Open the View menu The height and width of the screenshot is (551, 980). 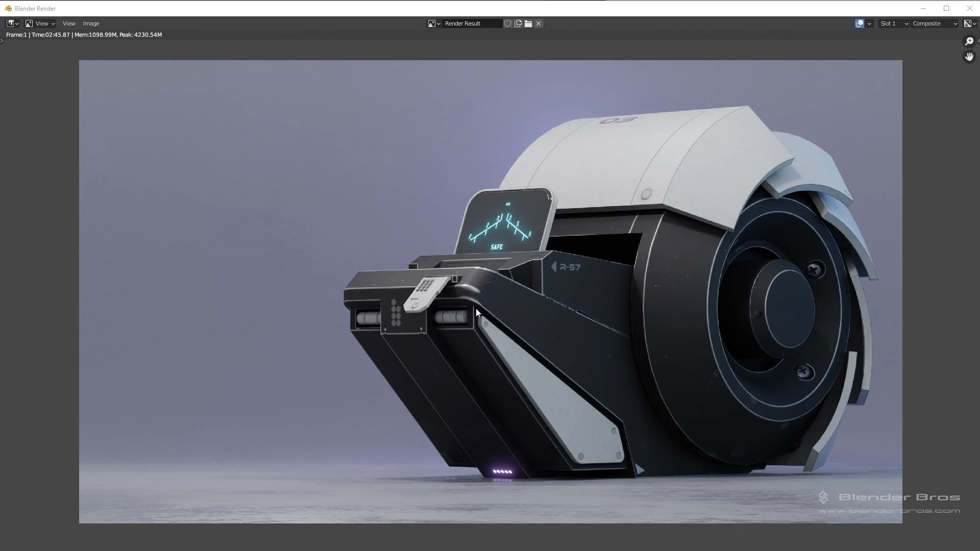tap(69, 23)
